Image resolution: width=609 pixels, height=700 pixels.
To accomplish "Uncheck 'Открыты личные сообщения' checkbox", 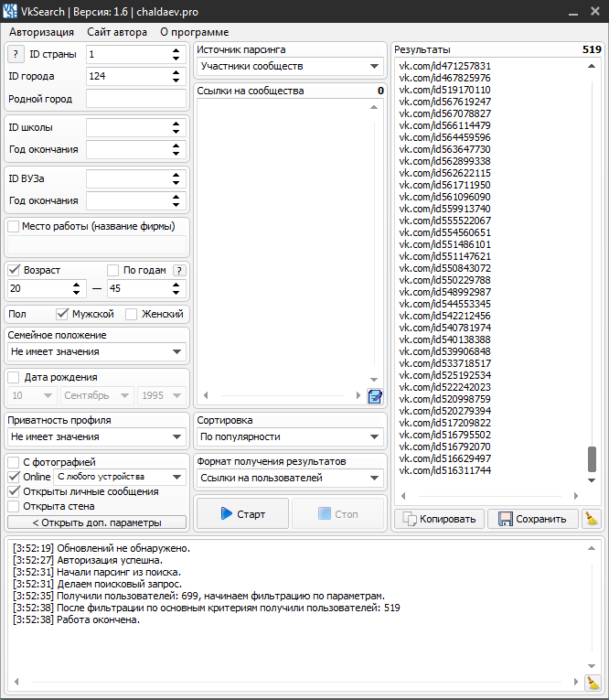I will pyautogui.click(x=14, y=491).
